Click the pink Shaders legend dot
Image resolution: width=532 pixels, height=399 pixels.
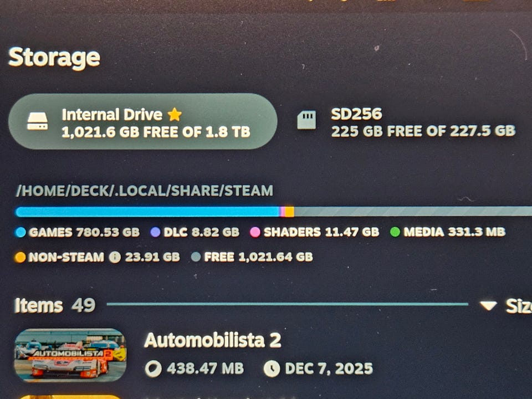tap(255, 232)
